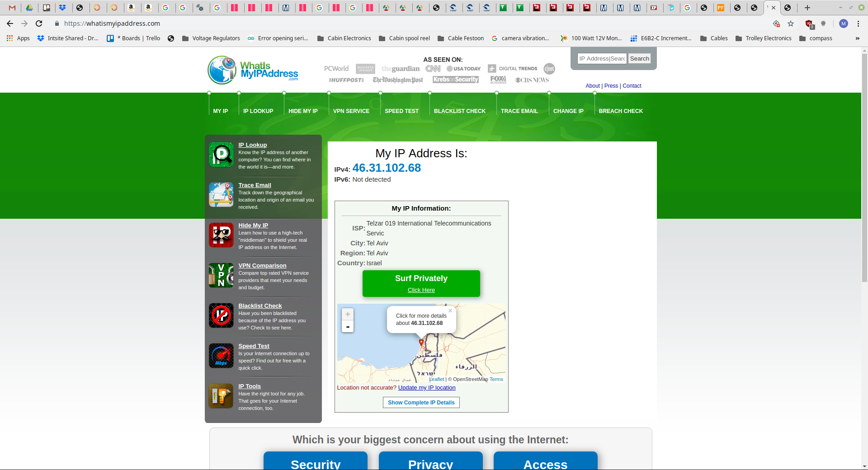This screenshot has height=470, width=868.
Task: Click the IP Tools toolbox icon
Action: (x=221, y=396)
